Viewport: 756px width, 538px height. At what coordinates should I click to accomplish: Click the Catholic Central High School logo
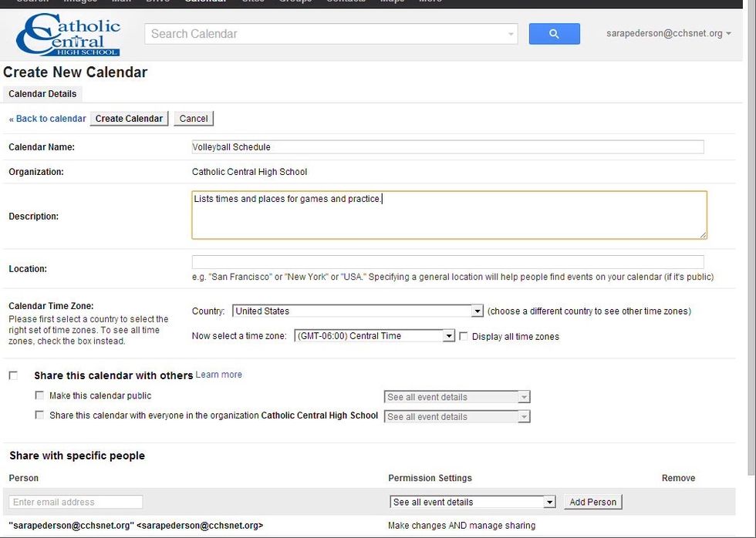coord(69,35)
